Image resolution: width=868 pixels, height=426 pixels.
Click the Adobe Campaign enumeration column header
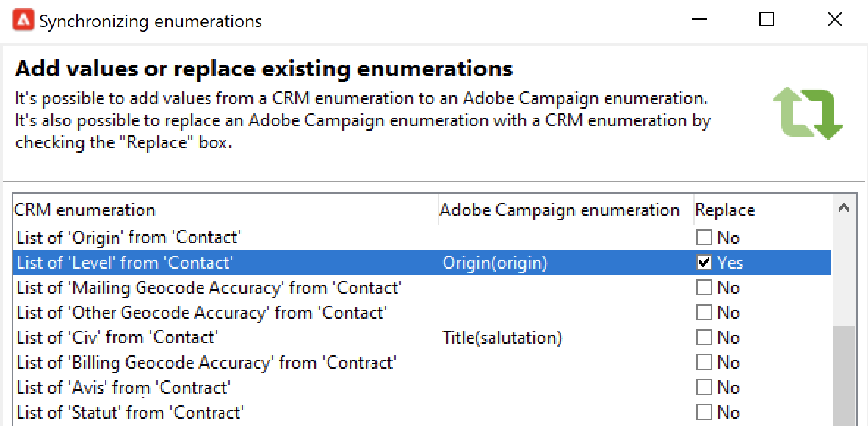pyautogui.click(x=560, y=210)
